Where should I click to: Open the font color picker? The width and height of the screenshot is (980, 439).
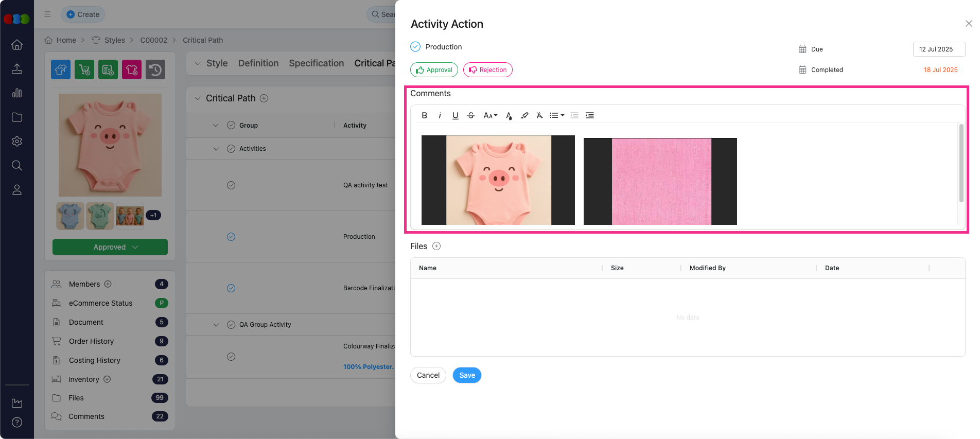(x=509, y=115)
